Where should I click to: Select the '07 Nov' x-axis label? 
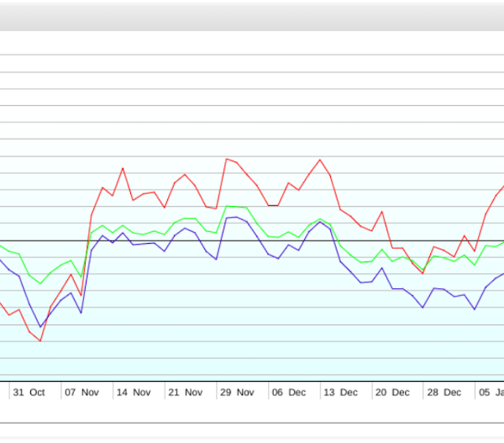coord(82,392)
